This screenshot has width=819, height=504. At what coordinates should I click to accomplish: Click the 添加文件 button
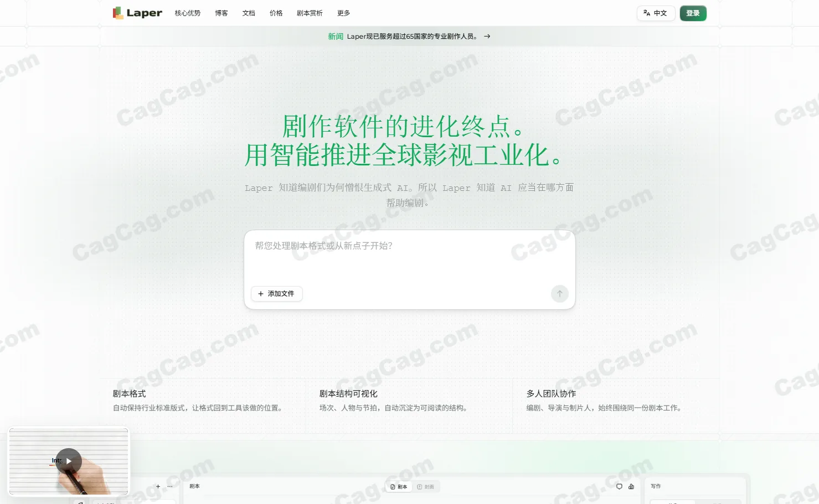[277, 294]
